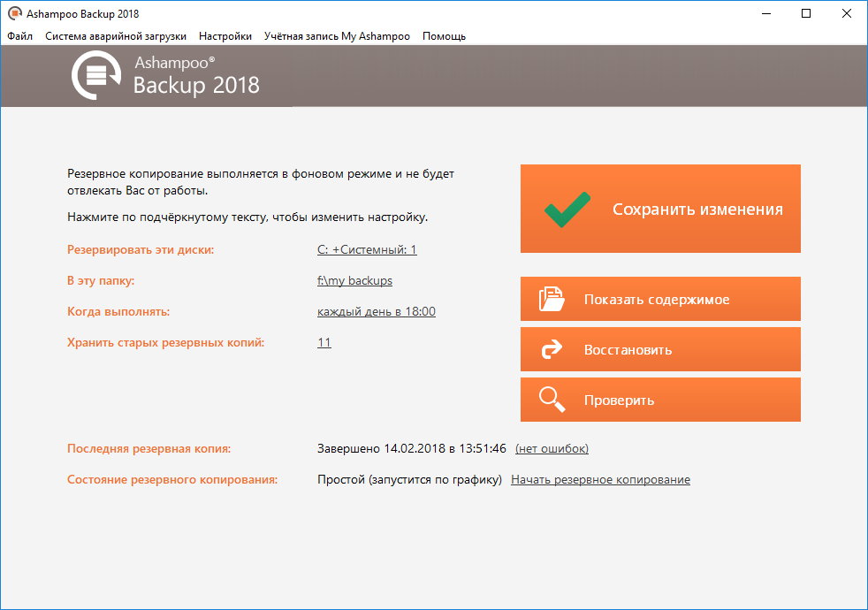This screenshot has height=610, width=868.
Task: Change the old backups count 11
Action: tap(324, 343)
